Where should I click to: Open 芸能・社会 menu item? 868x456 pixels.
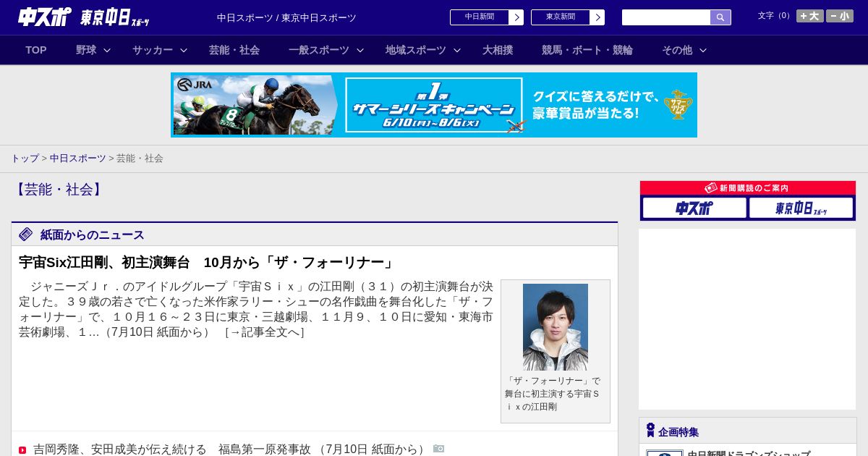click(234, 50)
